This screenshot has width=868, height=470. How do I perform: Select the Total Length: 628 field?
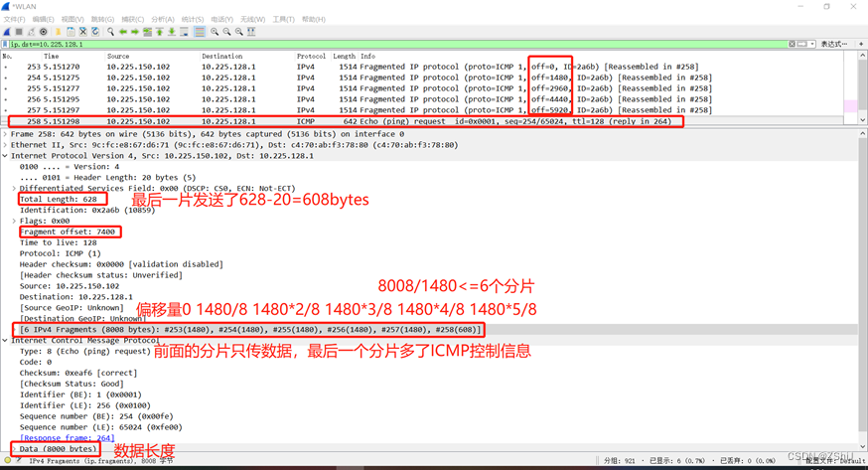[x=59, y=200]
